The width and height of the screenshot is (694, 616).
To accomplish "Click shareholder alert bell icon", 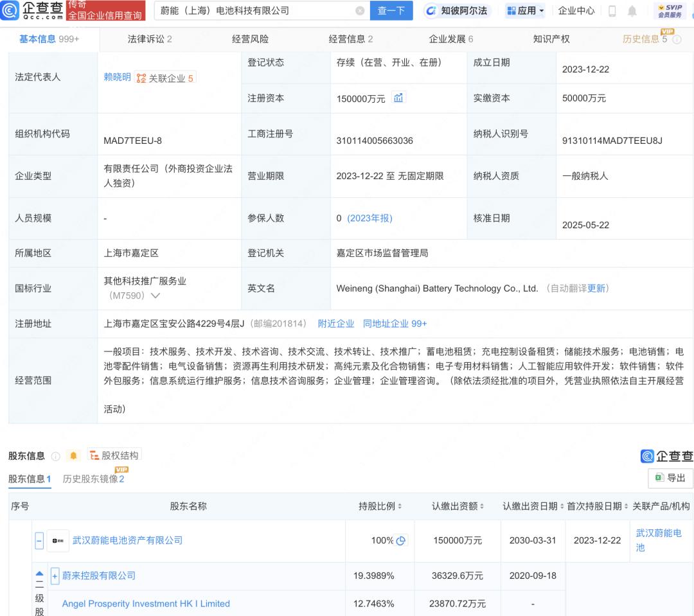I will coord(73,455).
